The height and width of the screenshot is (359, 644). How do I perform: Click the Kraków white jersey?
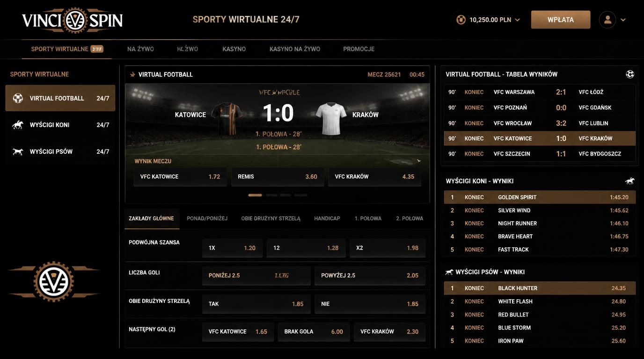pos(331,119)
